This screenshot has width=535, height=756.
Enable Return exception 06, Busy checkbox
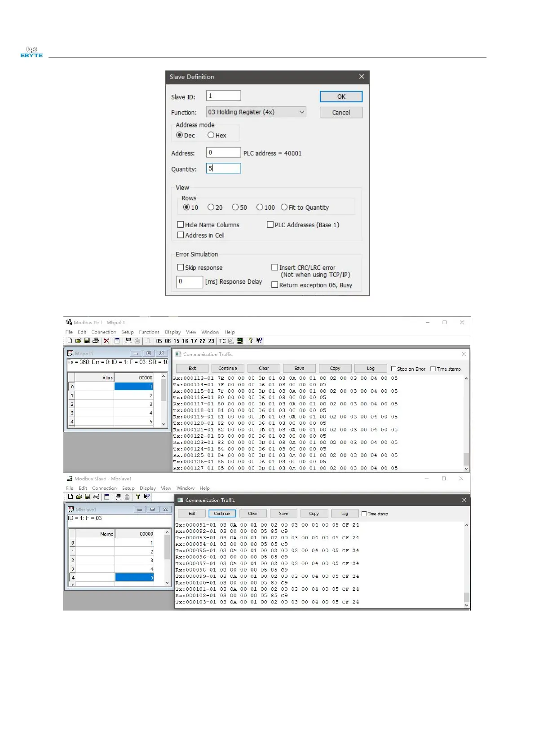tap(274, 285)
